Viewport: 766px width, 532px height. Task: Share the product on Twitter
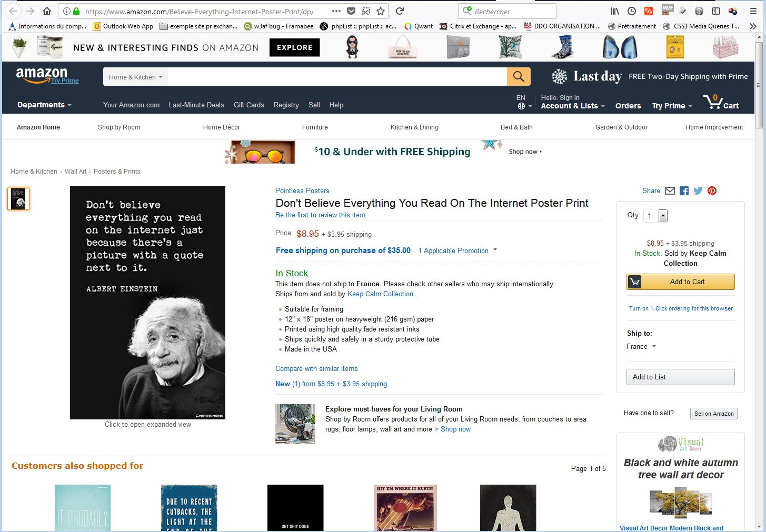click(698, 191)
